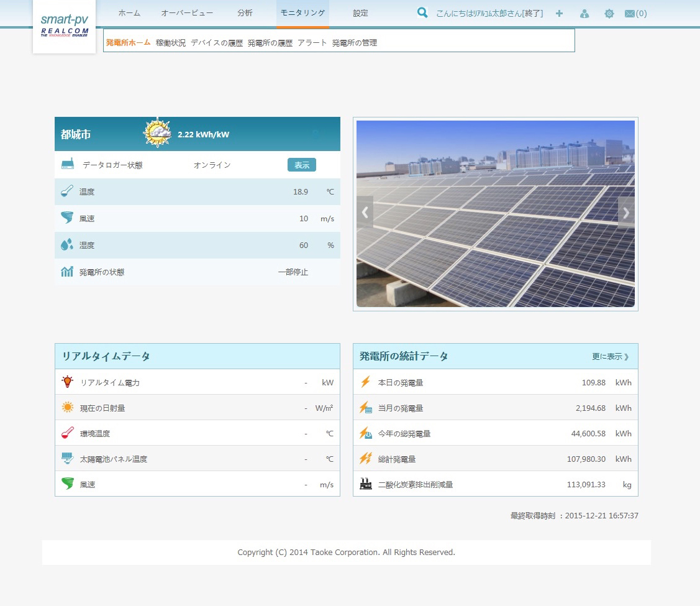Click the Taoke Corporation copyright text
This screenshot has height=606, width=700.
(x=346, y=553)
